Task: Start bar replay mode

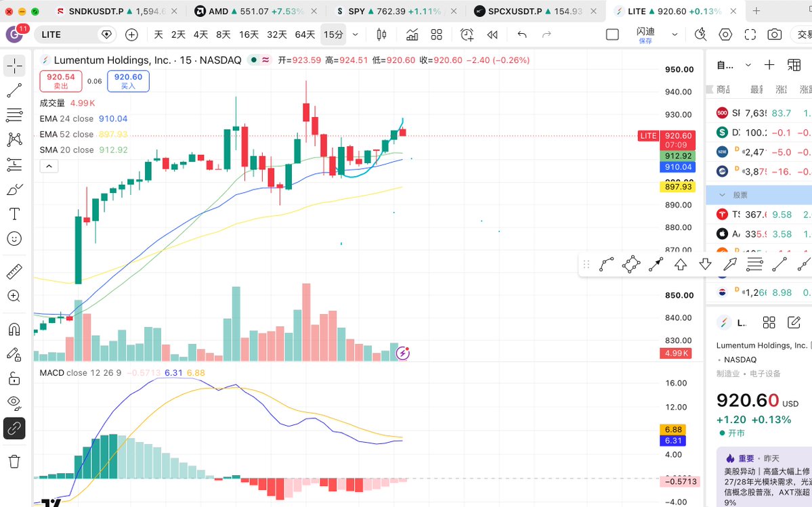Action: coord(492,35)
